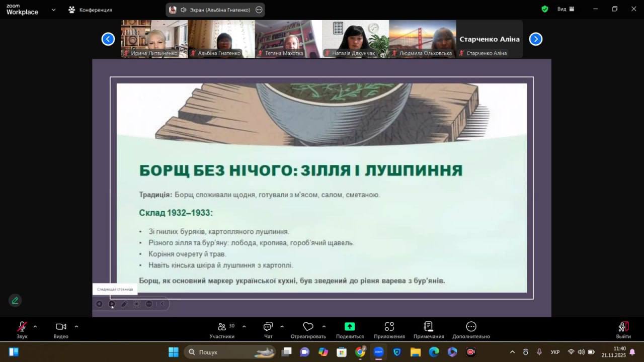This screenshot has width=644, height=362.
Task: Expand video options arrow beside Видео
Action: pos(76,326)
